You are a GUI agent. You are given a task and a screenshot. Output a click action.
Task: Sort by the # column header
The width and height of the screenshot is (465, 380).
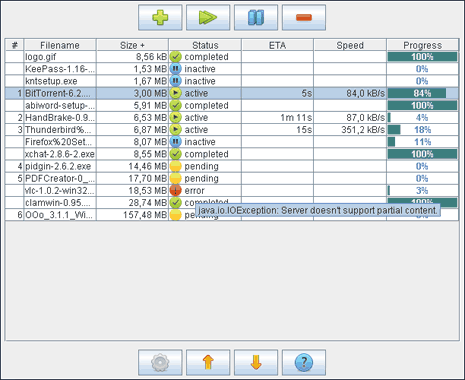pos(15,45)
